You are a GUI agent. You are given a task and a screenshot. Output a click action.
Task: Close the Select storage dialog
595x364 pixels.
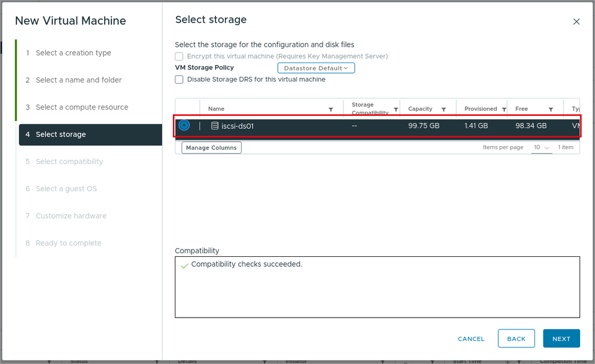[576, 22]
